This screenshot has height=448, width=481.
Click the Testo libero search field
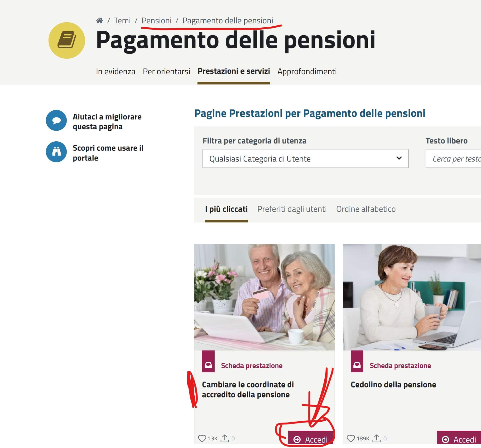[453, 159]
